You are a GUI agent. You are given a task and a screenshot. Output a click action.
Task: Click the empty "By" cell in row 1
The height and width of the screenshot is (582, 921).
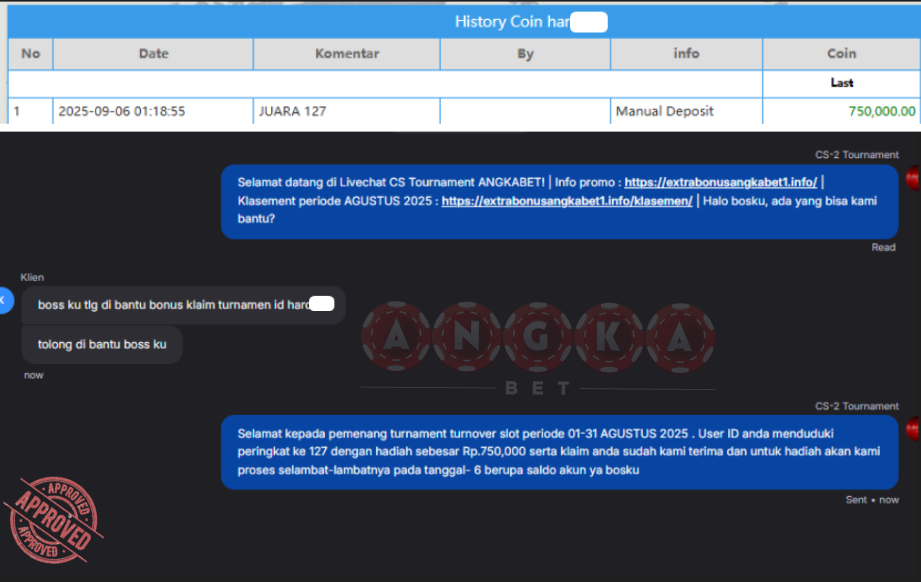click(x=525, y=111)
